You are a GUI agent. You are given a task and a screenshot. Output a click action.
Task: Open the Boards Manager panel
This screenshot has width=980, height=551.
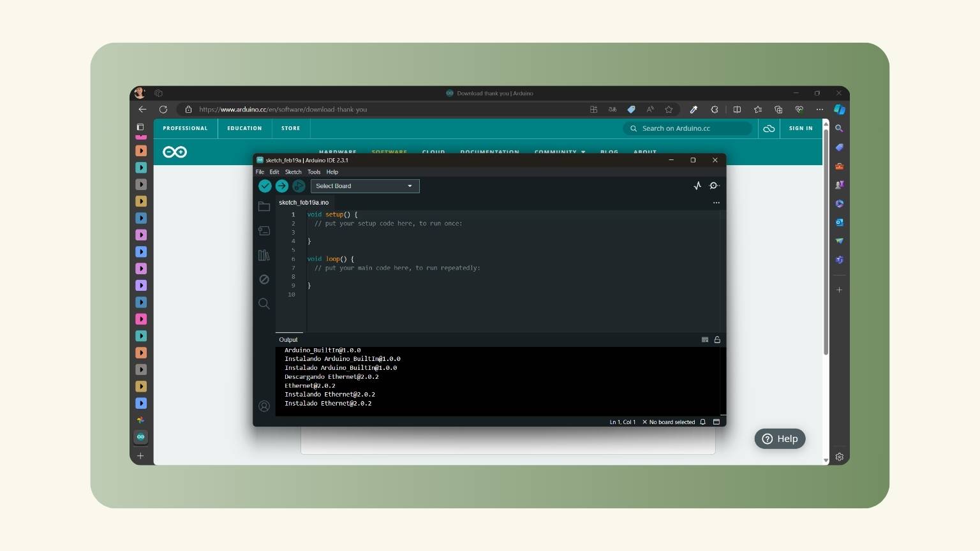pyautogui.click(x=264, y=231)
